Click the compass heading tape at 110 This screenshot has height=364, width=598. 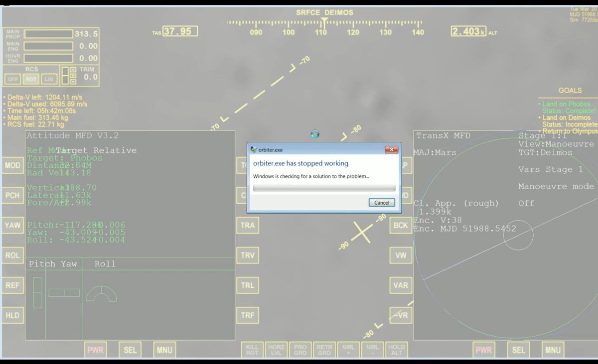pyautogui.click(x=321, y=32)
